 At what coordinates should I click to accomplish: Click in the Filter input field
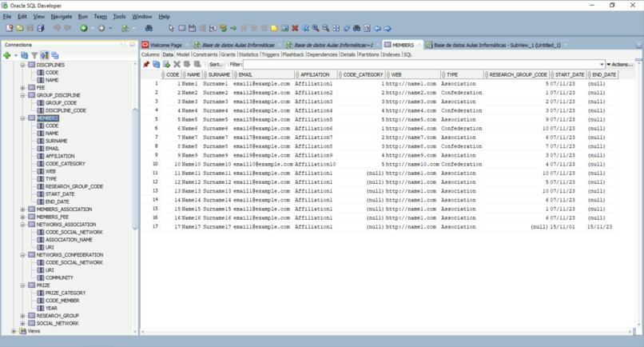420,65
